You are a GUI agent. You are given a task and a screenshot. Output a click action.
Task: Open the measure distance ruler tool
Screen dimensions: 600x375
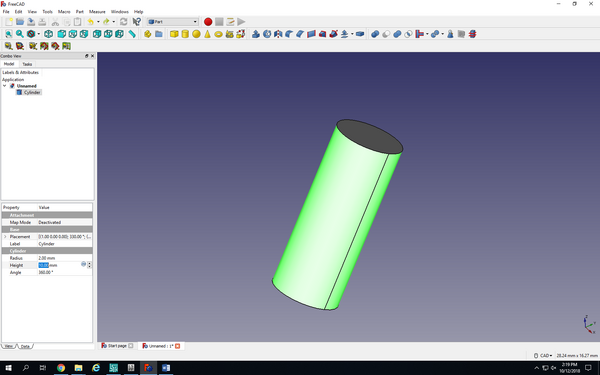pos(132,34)
